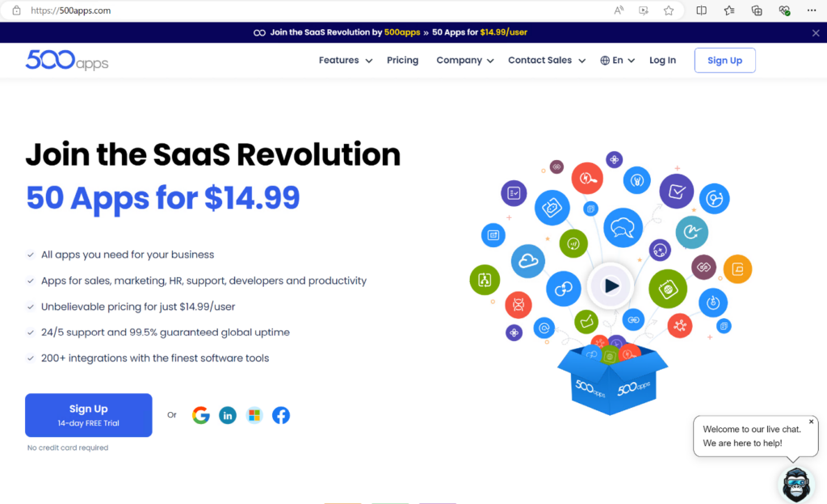This screenshot has height=504, width=827.
Task: Change language with the En selector
Action: pos(617,60)
